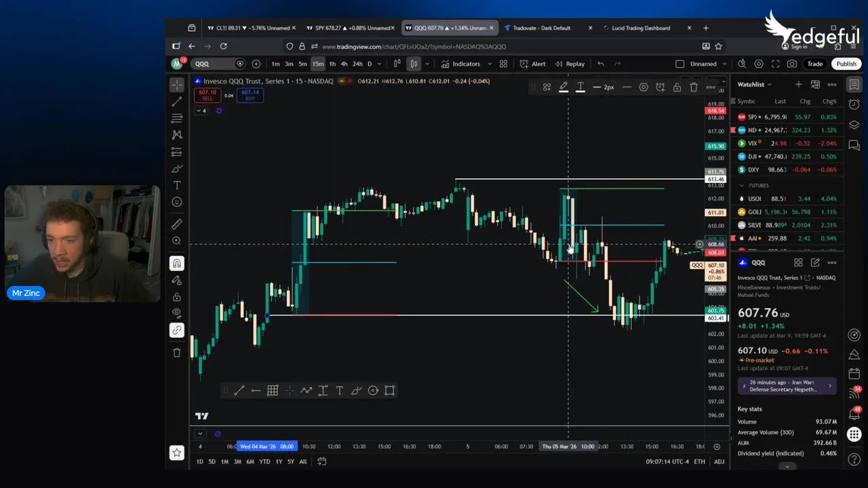Open chart settings gear in top toolbar
The height and width of the screenshot is (488, 868).
(759, 64)
